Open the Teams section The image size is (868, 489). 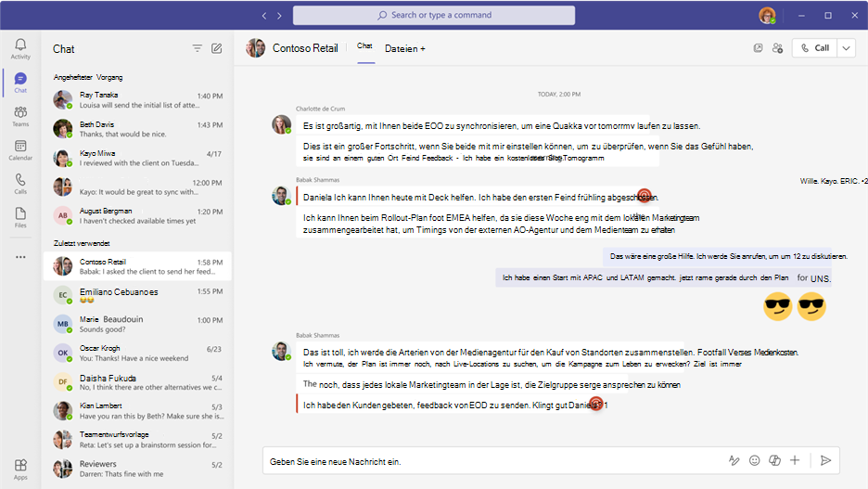(x=20, y=116)
